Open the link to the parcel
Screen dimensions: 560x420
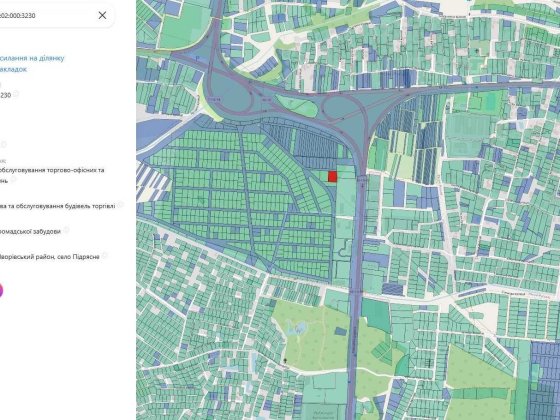click(32, 58)
